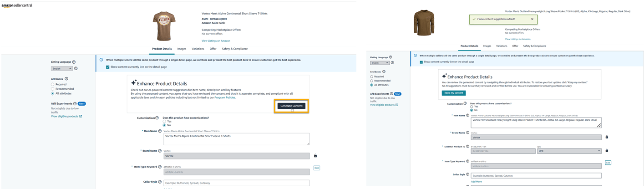Viewport: 644px width, 189px height.
Task: Open View Listings on Amazon link for Short Sleeve T-Shirt
Action: click(216, 41)
